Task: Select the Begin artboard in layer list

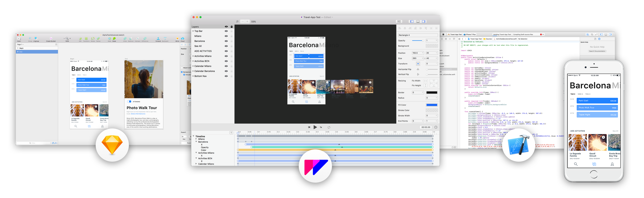Action: pyautogui.click(x=21, y=48)
